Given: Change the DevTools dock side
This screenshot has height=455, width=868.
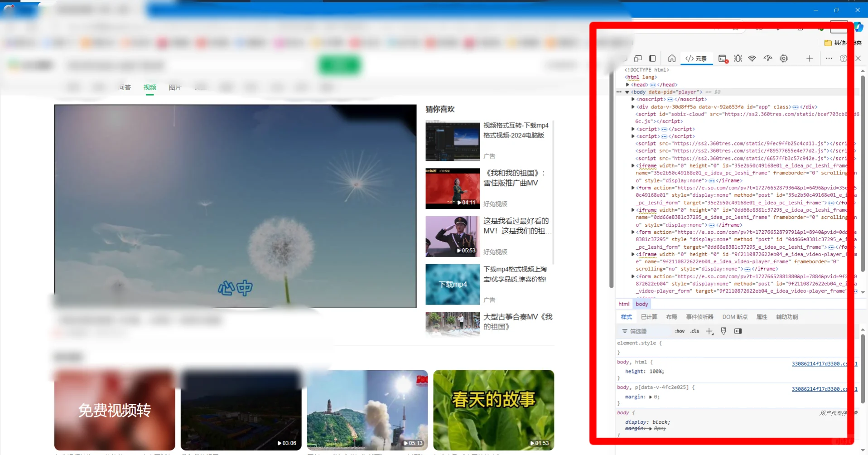Looking at the screenshot, I should 653,58.
